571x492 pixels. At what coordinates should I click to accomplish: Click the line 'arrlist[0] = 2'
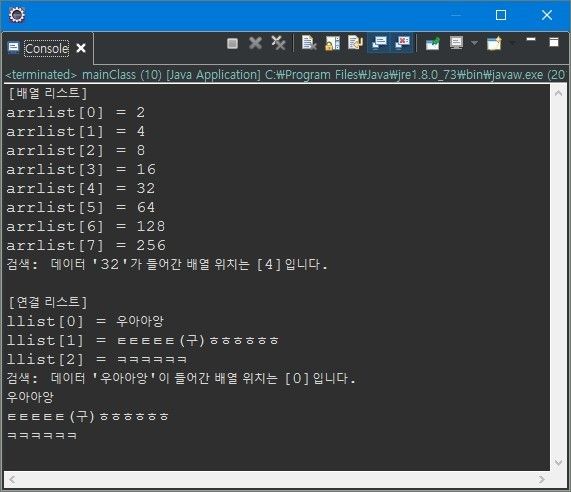point(76,113)
